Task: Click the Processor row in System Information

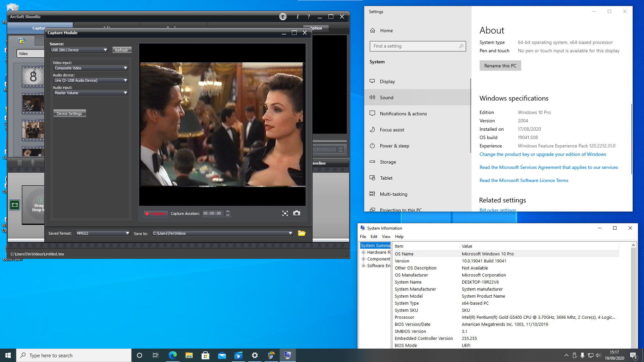Action: tap(506, 317)
